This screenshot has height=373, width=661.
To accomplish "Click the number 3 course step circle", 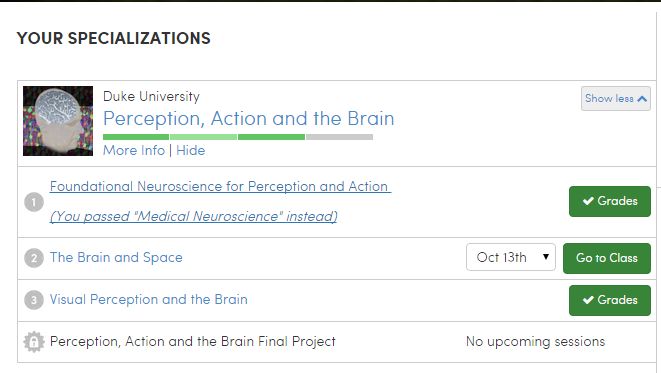I will [34, 300].
